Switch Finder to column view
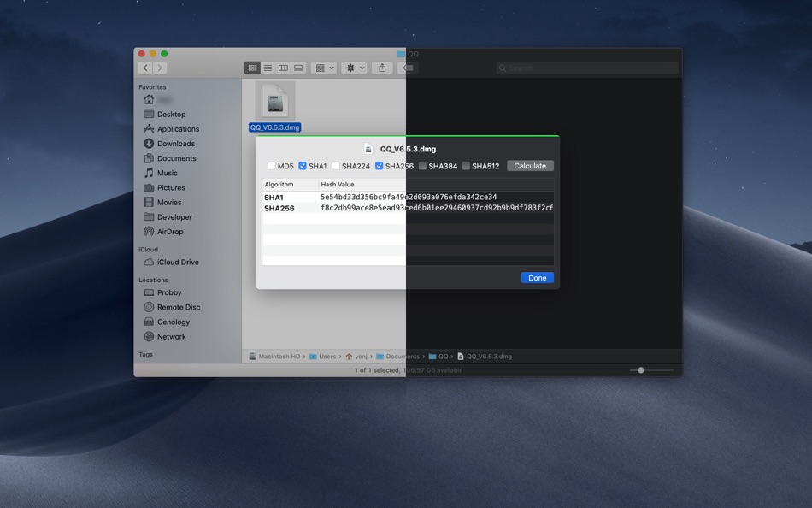 pyautogui.click(x=283, y=68)
